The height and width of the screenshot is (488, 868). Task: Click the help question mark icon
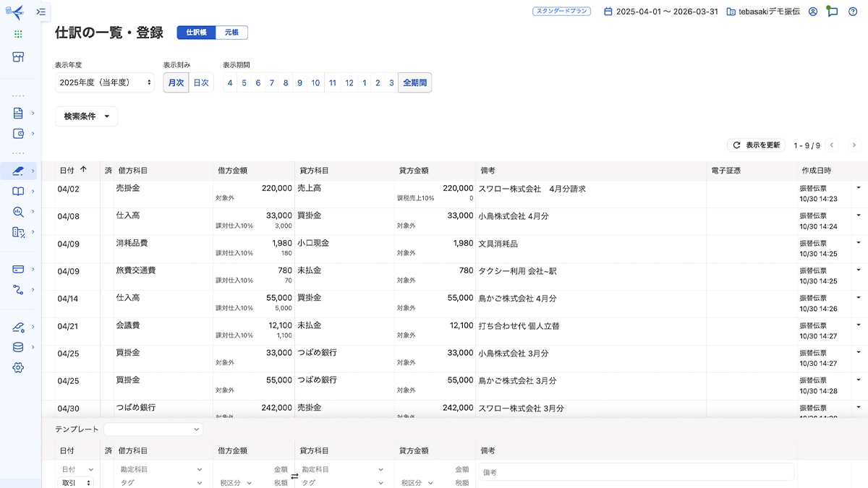tap(853, 12)
